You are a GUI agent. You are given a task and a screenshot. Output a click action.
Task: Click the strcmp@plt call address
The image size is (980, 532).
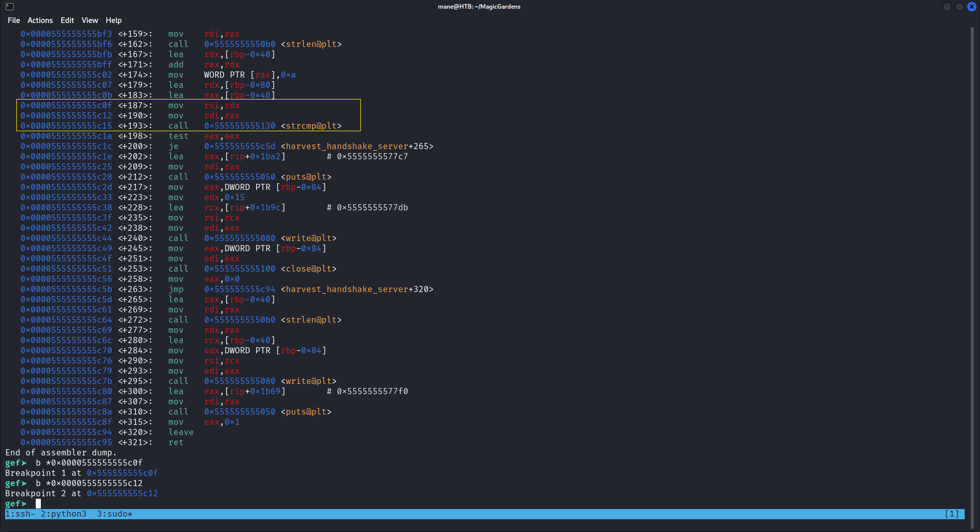[240, 126]
